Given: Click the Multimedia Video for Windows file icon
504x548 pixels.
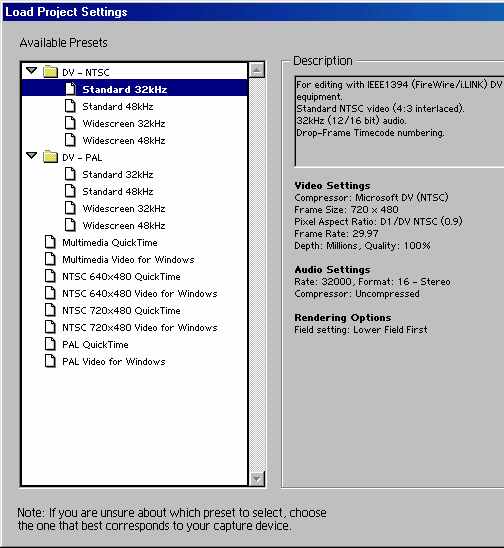Looking at the screenshot, I should click(50, 259).
